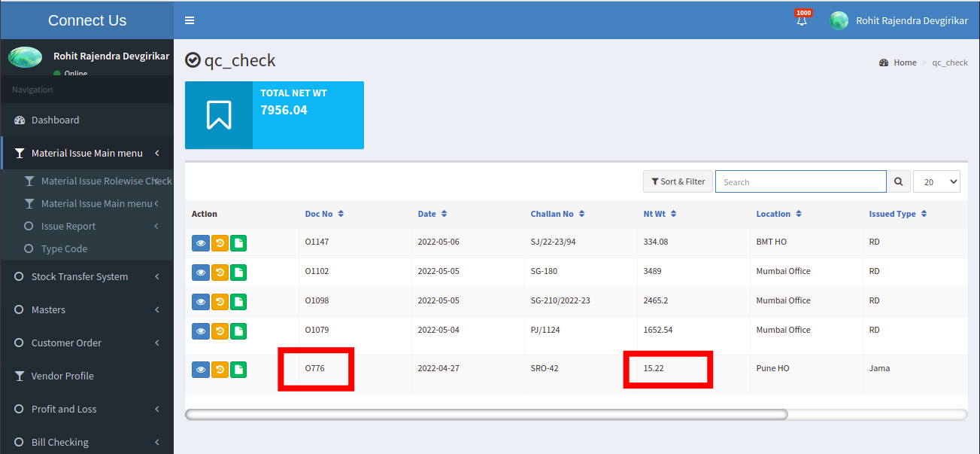
Task: Sort table by Date column
Action: [x=432, y=214]
